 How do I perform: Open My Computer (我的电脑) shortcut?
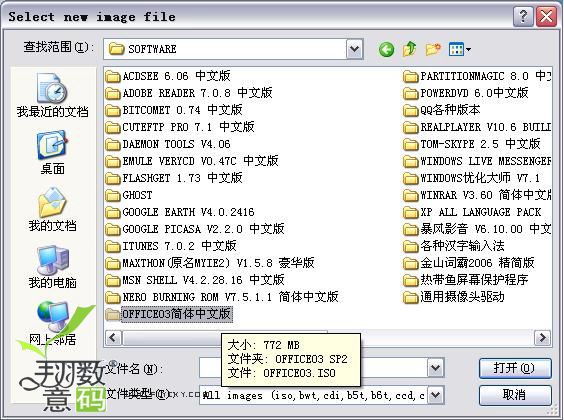point(52,267)
